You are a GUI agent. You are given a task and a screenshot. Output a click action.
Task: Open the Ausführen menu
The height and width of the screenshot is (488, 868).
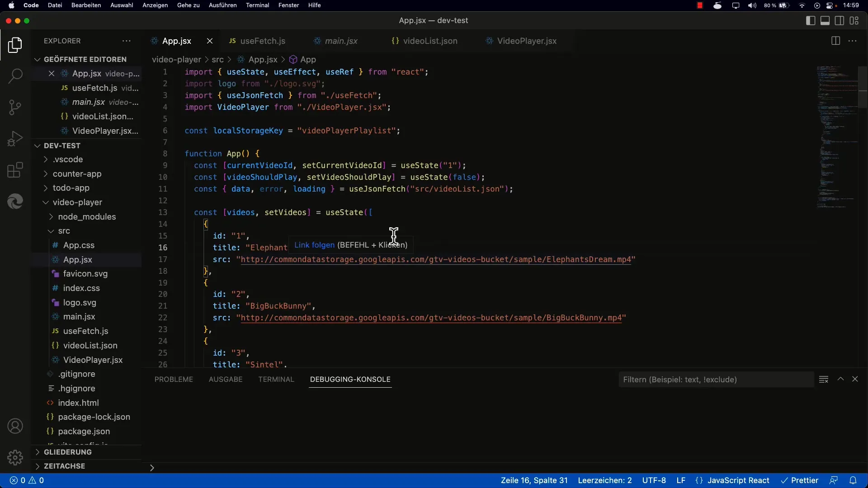coord(222,5)
